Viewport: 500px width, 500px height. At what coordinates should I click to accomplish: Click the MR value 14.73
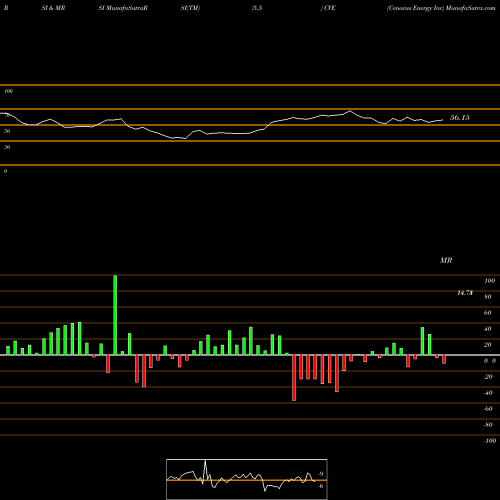[x=465, y=293]
